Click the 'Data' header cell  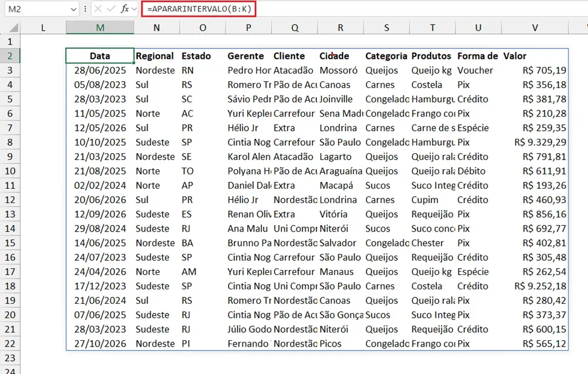[x=100, y=56]
